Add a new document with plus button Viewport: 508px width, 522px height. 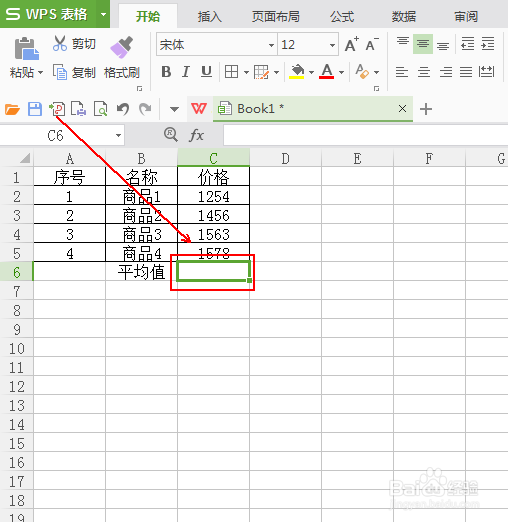[426, 109]
